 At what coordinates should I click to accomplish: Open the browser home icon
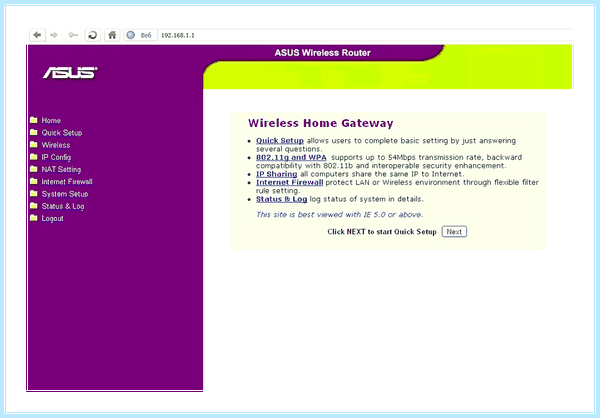(x=112, y=35)
